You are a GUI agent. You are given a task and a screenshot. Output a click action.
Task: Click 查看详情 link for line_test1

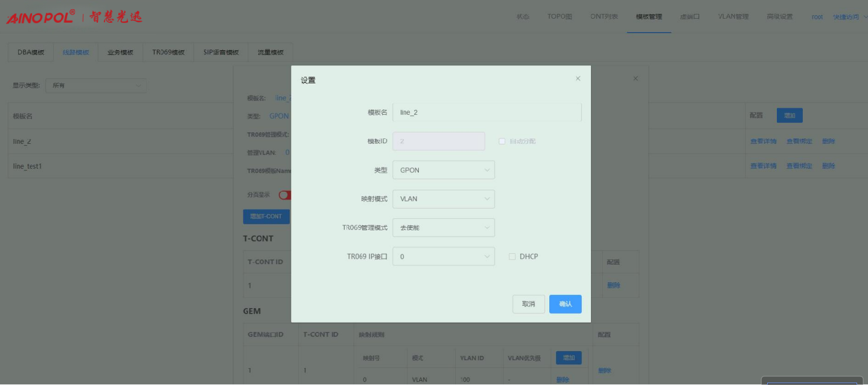click(x=763, y=166)
